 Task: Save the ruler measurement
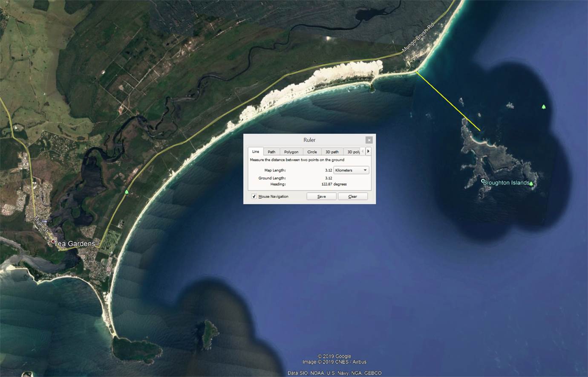pyautogui.click(x=322, y=197)
